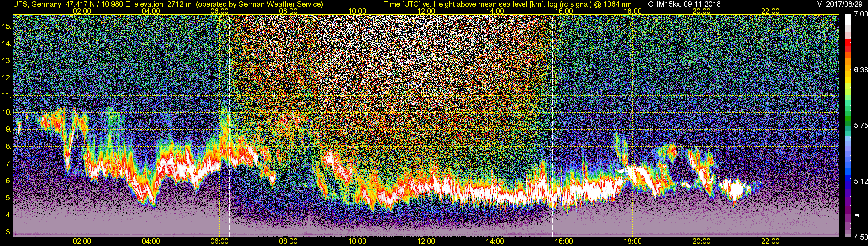Click the '10.' height axis label
This screenshot has height=246, width=868.
tap(7, 112)
